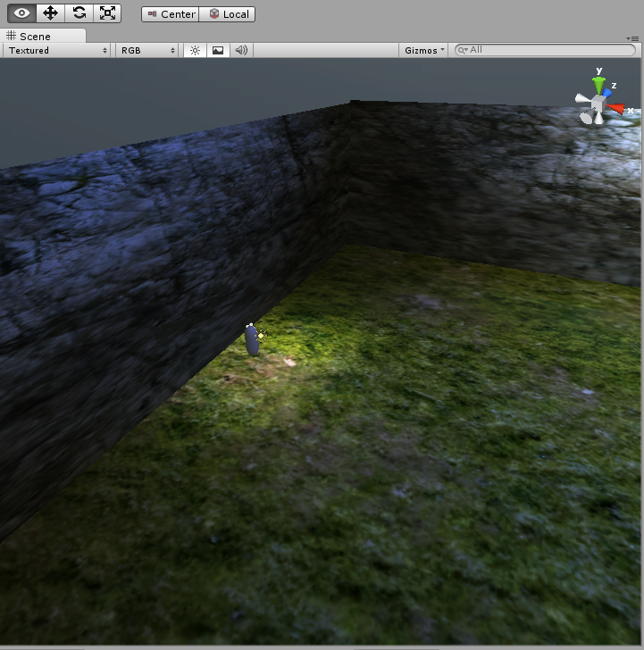Viewport: 644px width, 650px height.
Task: Select the Move (translate) tool
Action: click(x=51, y=13)
